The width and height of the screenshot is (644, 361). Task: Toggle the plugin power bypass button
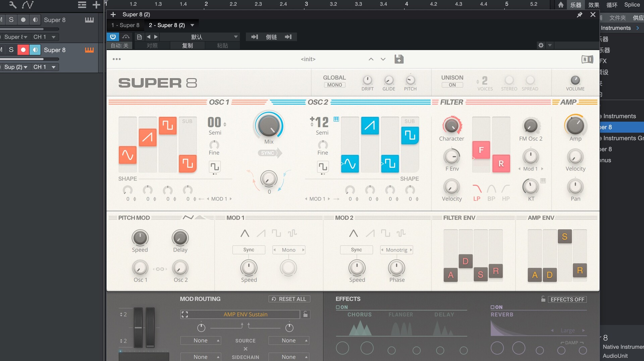(x=113, y=37)
